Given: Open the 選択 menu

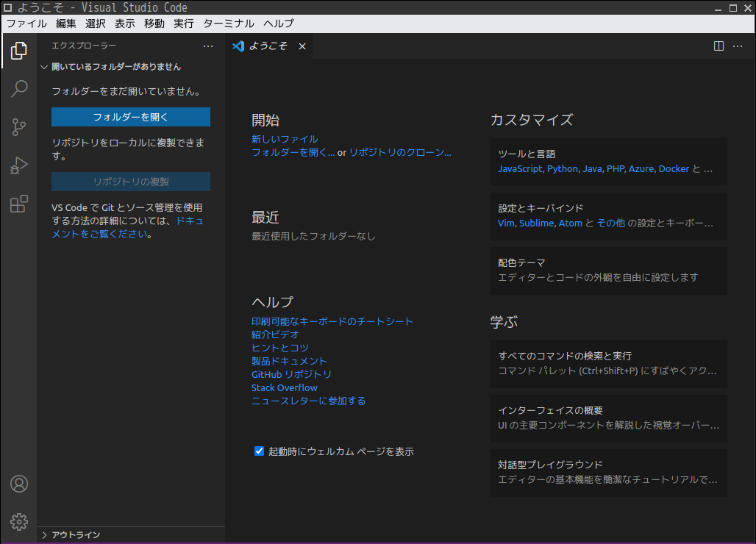Looking at the screenshot, I should (x=95, y=24).
